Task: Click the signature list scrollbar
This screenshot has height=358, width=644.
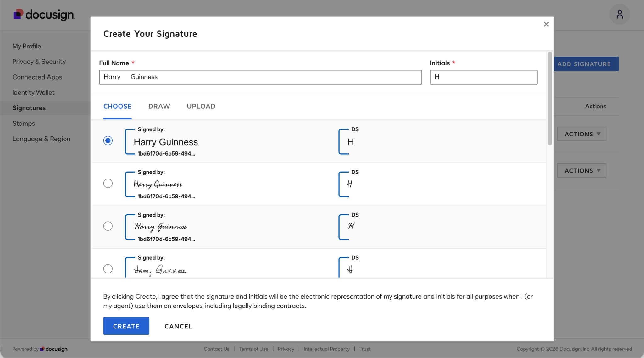Action: pyautogui.click(x=550, y=98)
